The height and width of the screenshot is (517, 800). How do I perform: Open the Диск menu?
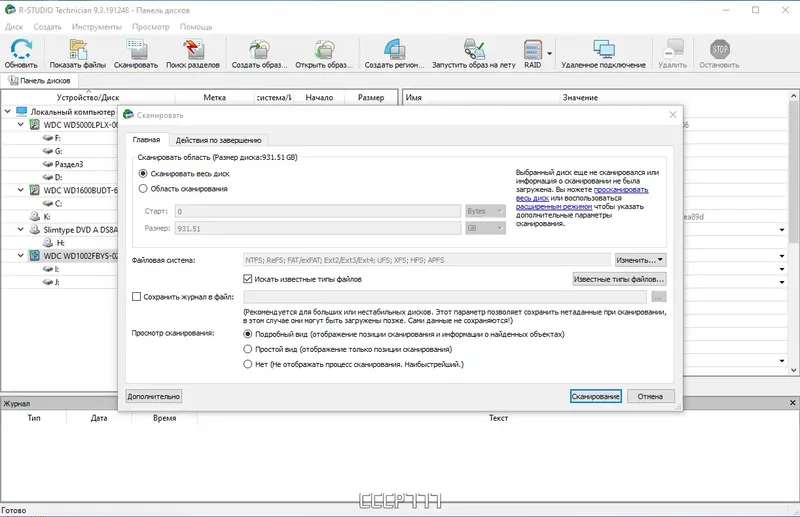14,27
